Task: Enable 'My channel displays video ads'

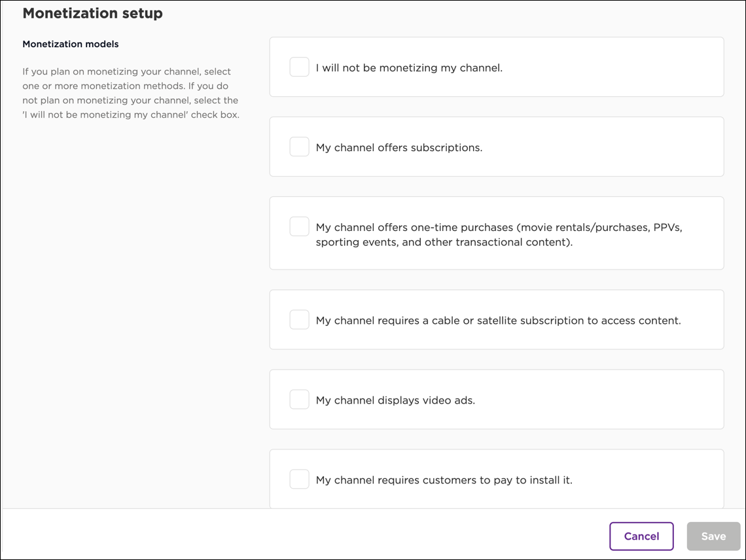Action: (299, 399)
